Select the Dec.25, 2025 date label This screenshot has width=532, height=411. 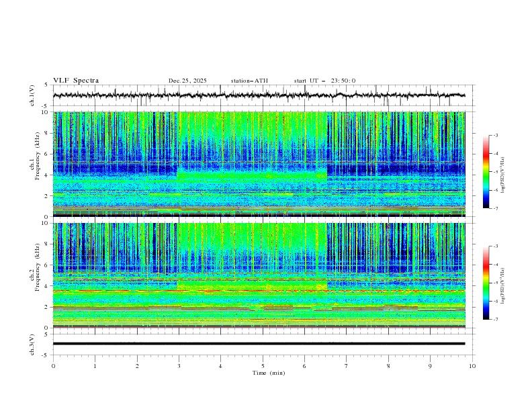click(187, 81)
